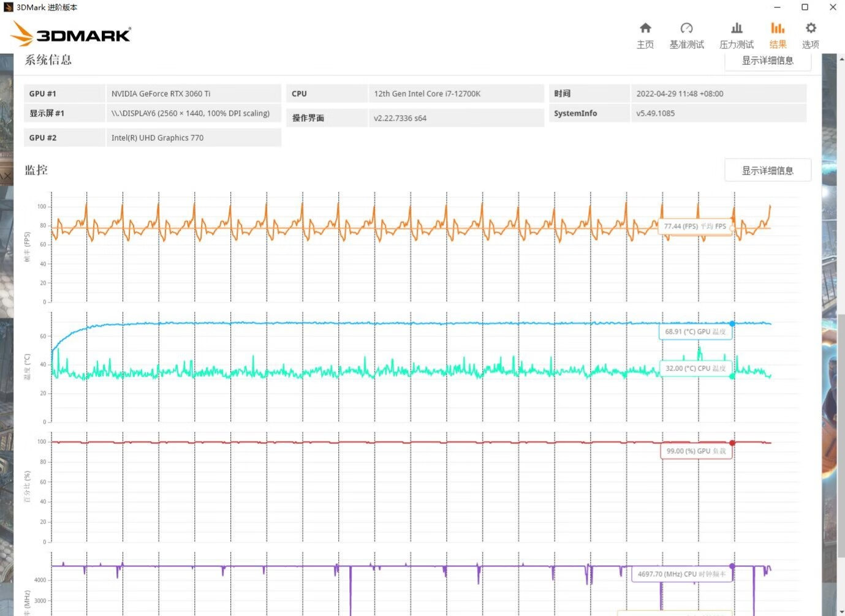The image size is (845, 616).
Task: Click the GPU #2 label cell
Action: [x=64, y=138]
